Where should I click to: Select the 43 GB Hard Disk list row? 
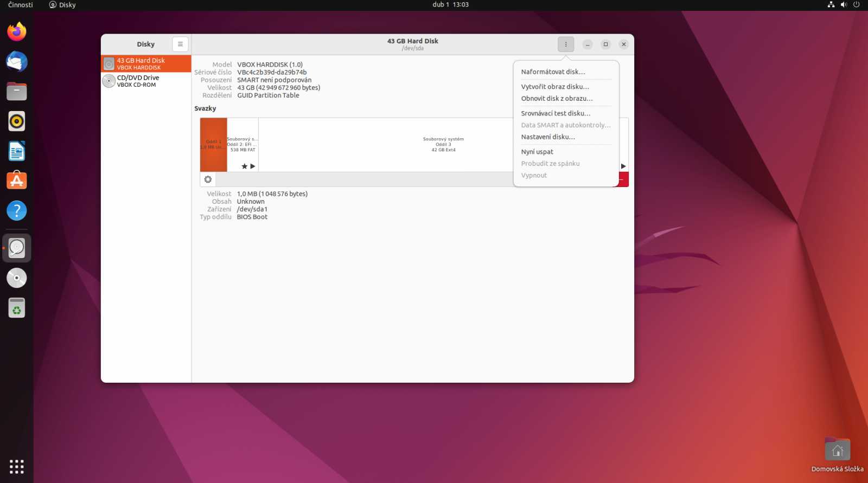[x=146, y=64]
